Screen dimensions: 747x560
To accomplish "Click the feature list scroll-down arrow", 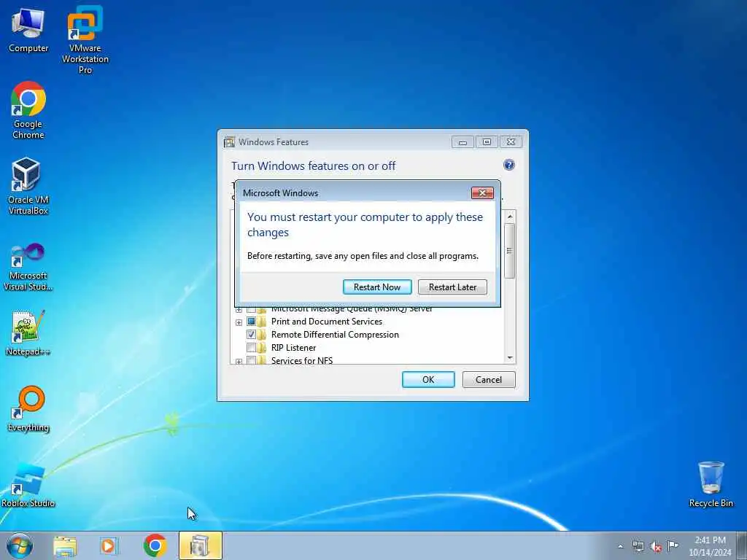I will tap(510, 357).
